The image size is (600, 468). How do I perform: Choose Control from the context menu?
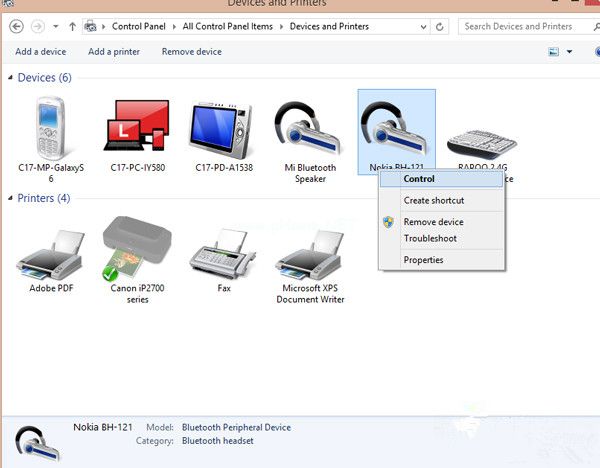coord(441,179)
